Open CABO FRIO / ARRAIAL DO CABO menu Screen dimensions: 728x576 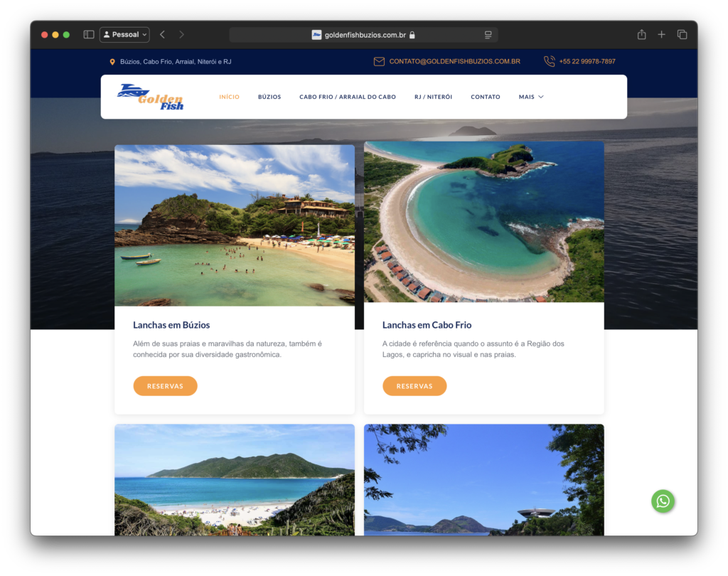point(348,97)
